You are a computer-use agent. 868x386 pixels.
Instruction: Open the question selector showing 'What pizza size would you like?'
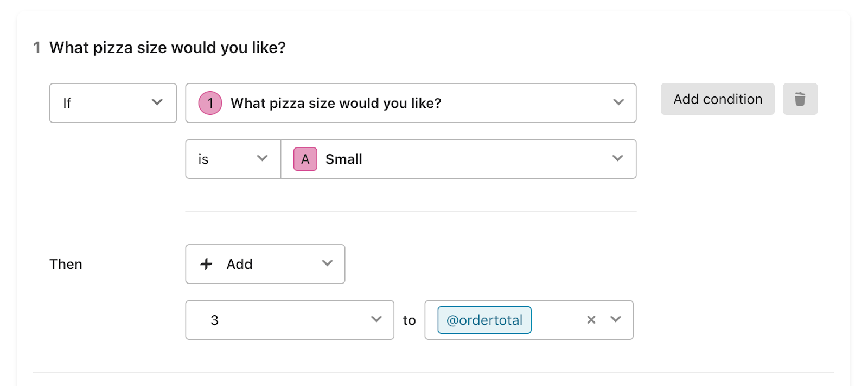411,103
